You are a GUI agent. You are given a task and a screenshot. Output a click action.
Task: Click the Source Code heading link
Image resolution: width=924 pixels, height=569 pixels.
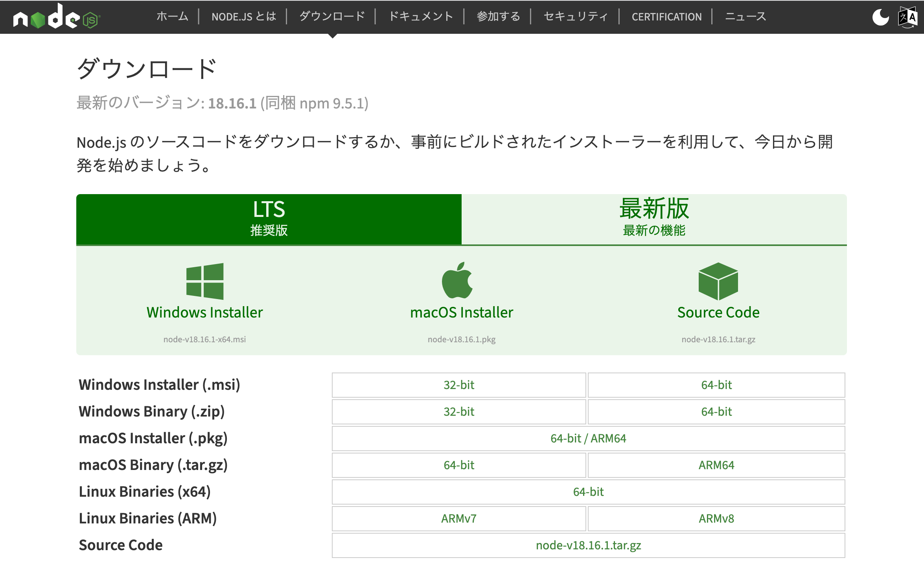[x=718, y=312]
